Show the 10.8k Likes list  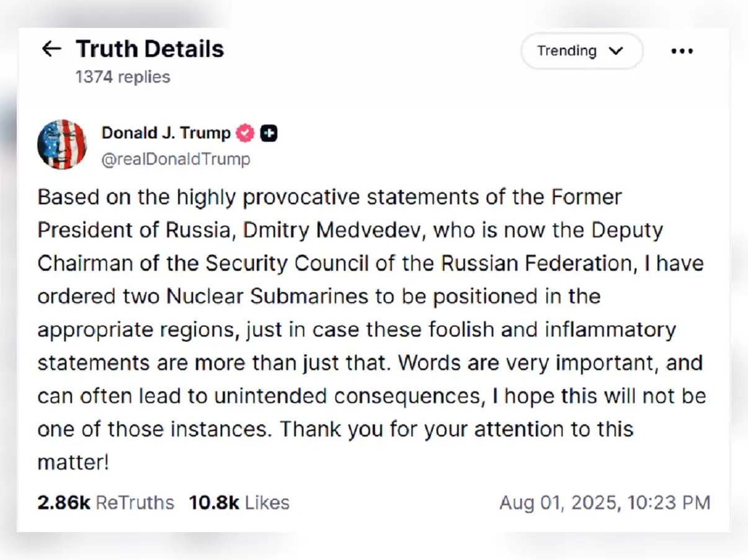pyautogui.click(x=239, y=502)
